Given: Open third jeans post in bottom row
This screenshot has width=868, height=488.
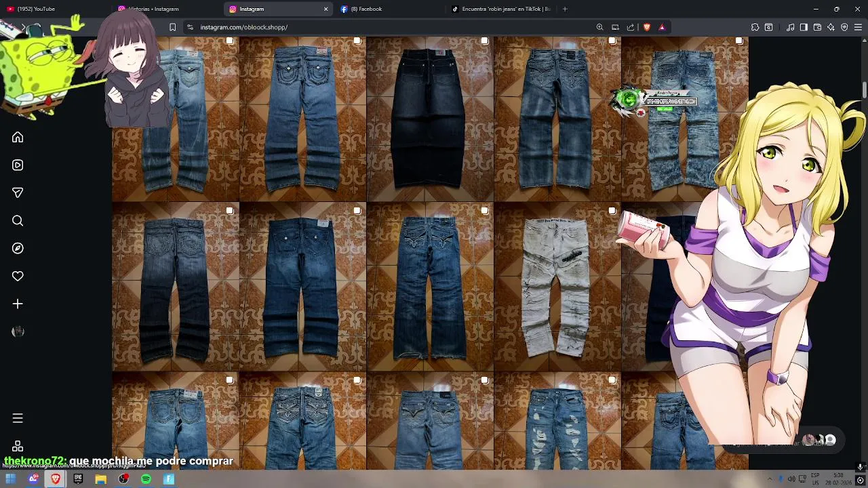Looking at the screenshot, I should (430, 420).
